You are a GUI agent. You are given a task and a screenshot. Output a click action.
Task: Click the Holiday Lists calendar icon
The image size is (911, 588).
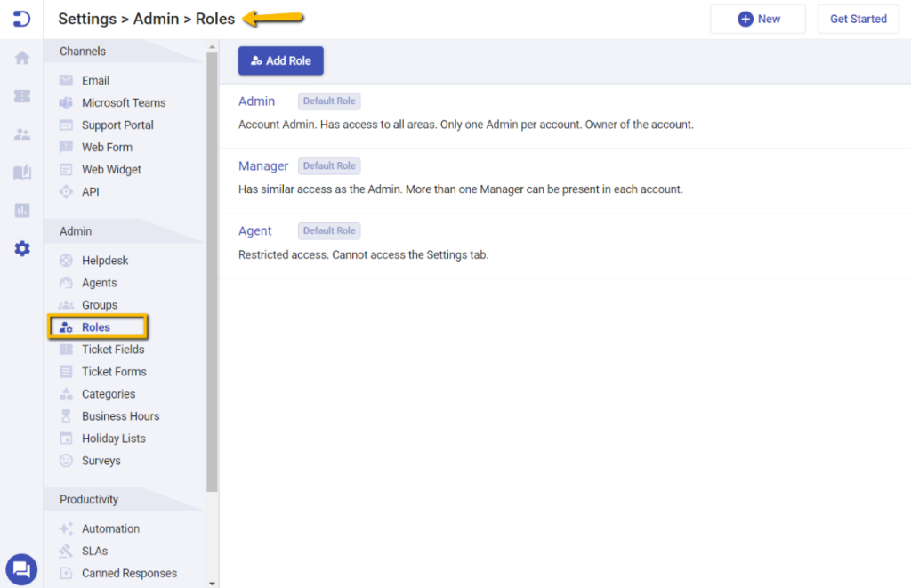point(66,438)
